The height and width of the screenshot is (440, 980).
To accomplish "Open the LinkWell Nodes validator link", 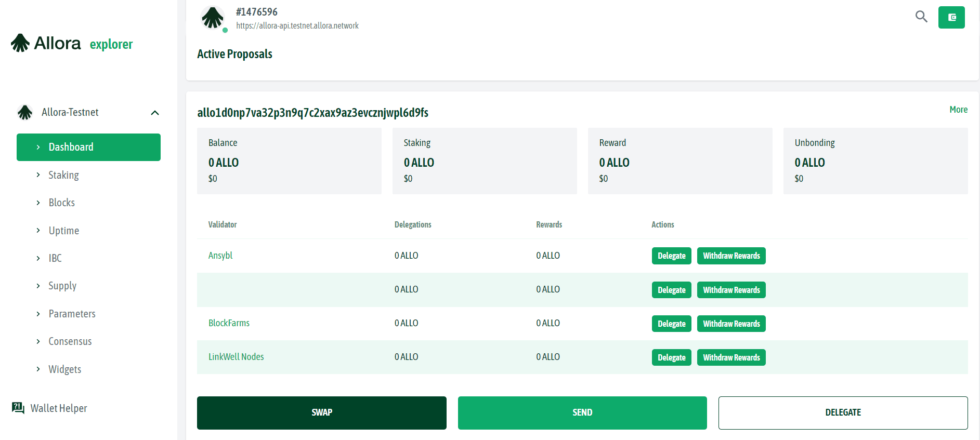I will [x=236, y=357].
